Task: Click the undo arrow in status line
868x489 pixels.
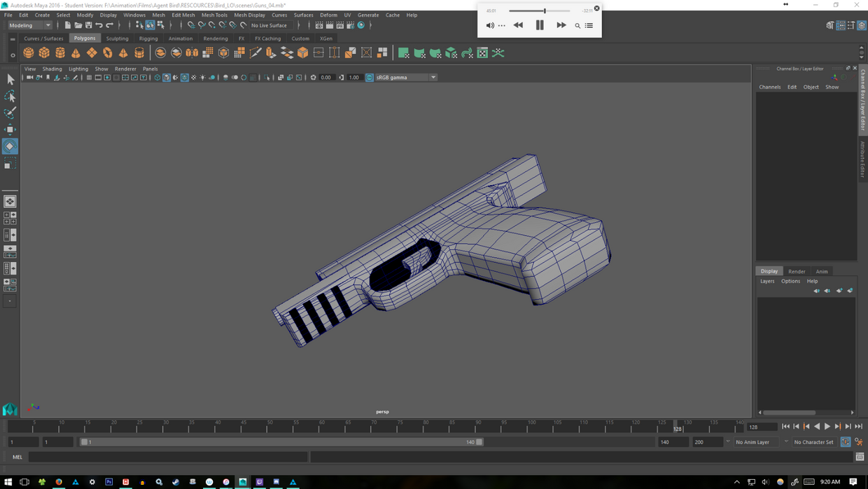Action: pos(99,25)
